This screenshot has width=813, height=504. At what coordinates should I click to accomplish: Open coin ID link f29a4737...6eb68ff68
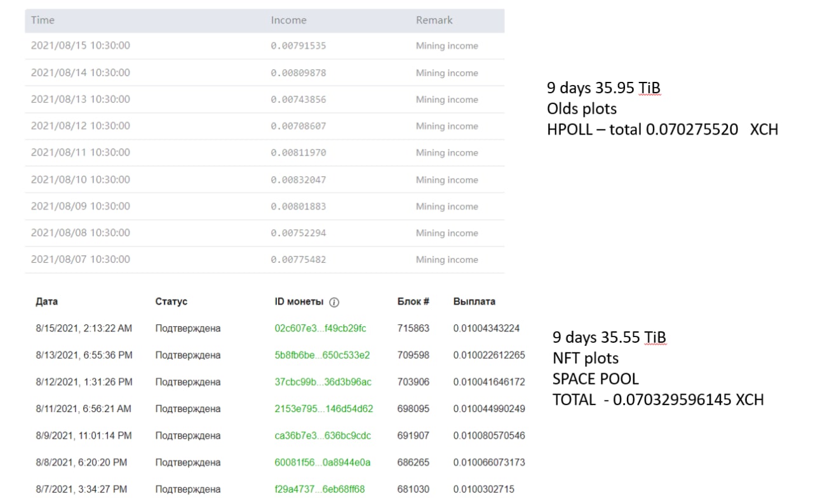[319, 489]
